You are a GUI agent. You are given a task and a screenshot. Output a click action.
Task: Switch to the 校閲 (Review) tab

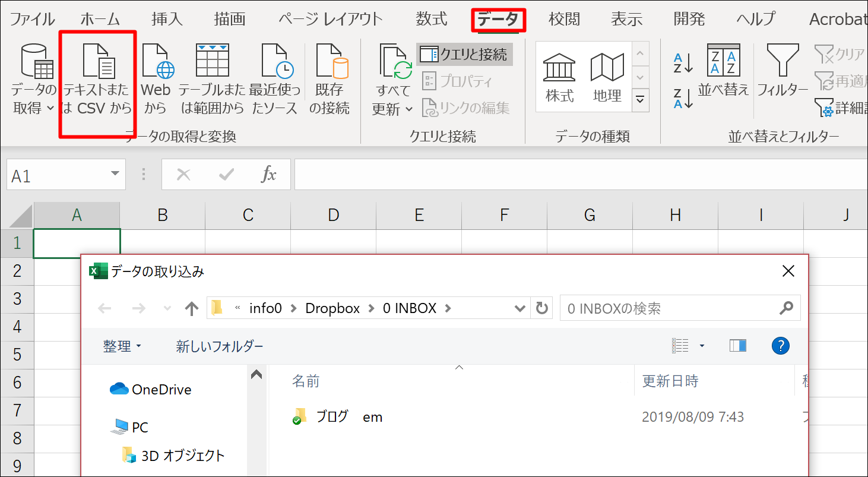[x=564, y=19]
